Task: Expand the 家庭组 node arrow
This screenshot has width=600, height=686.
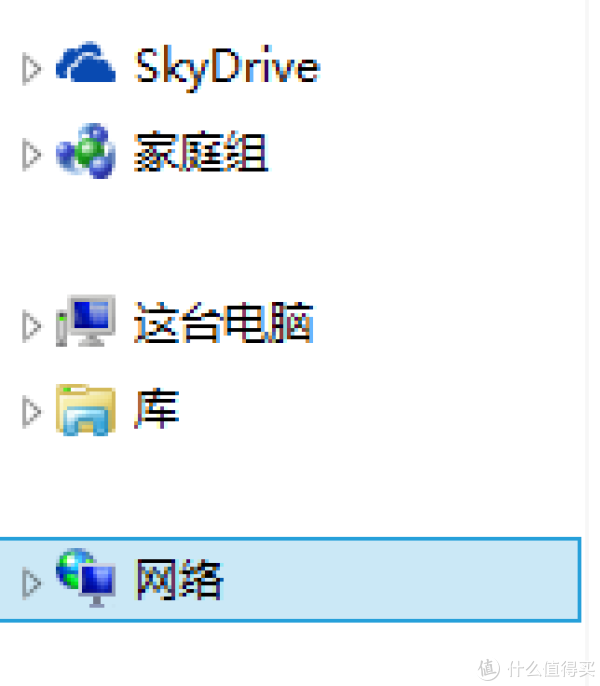Action: [32, 154]
